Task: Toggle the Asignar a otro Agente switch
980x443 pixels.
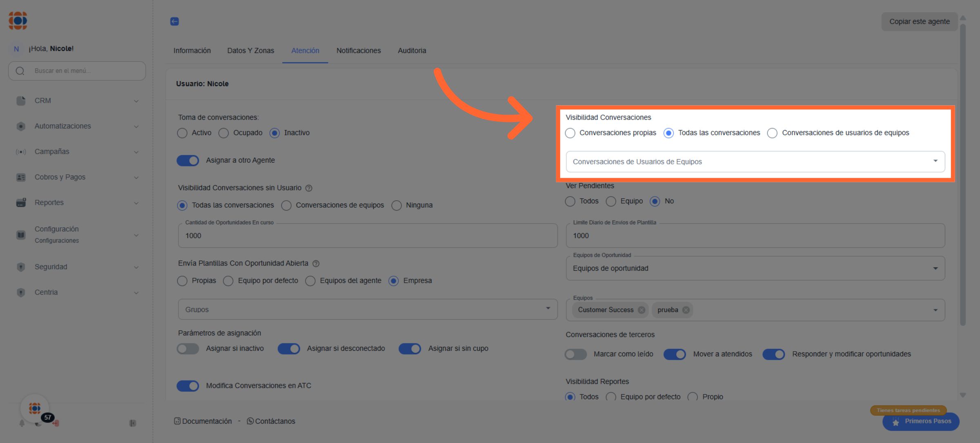Action: point(188,161)
